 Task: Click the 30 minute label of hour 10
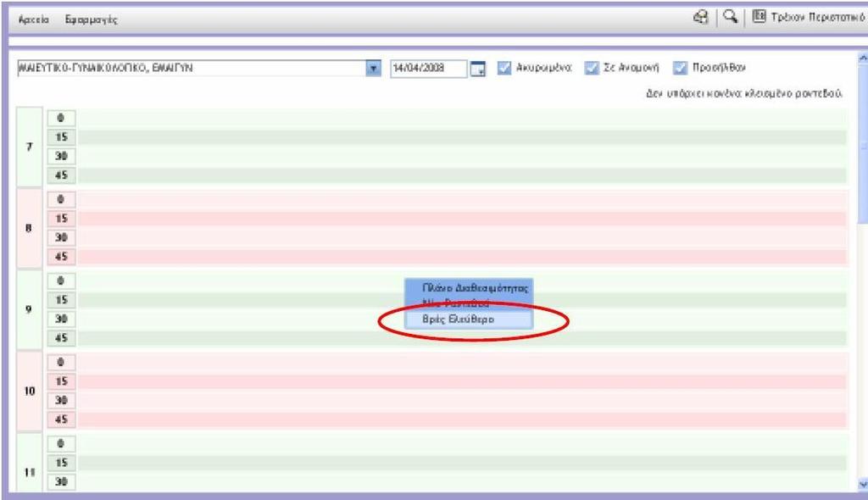[61, 400]
